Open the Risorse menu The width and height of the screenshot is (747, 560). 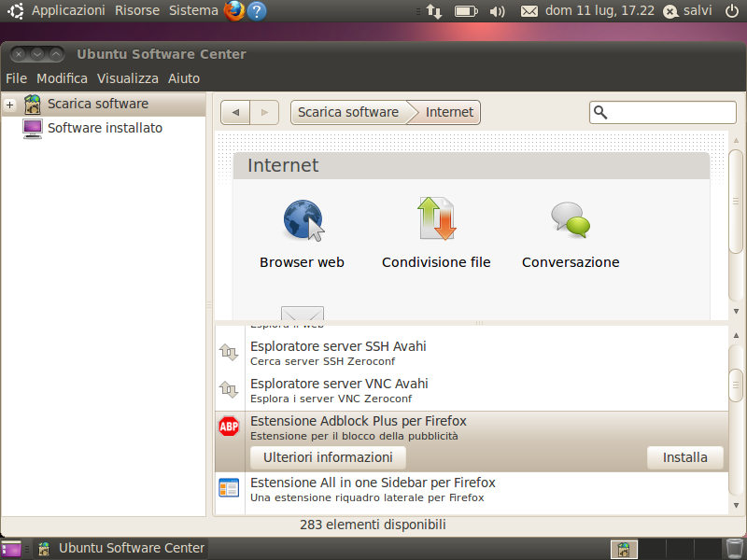coord(137,10)
